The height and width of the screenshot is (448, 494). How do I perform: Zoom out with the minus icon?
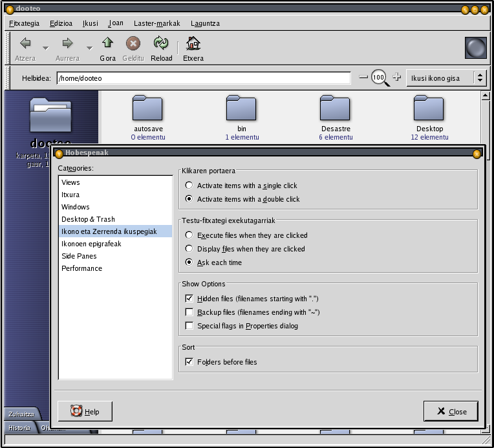363,78
